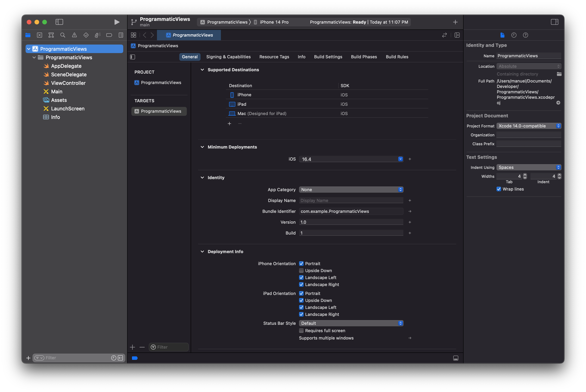
Task: Enable Requires full screen
Action: click(x=301, y=330)
